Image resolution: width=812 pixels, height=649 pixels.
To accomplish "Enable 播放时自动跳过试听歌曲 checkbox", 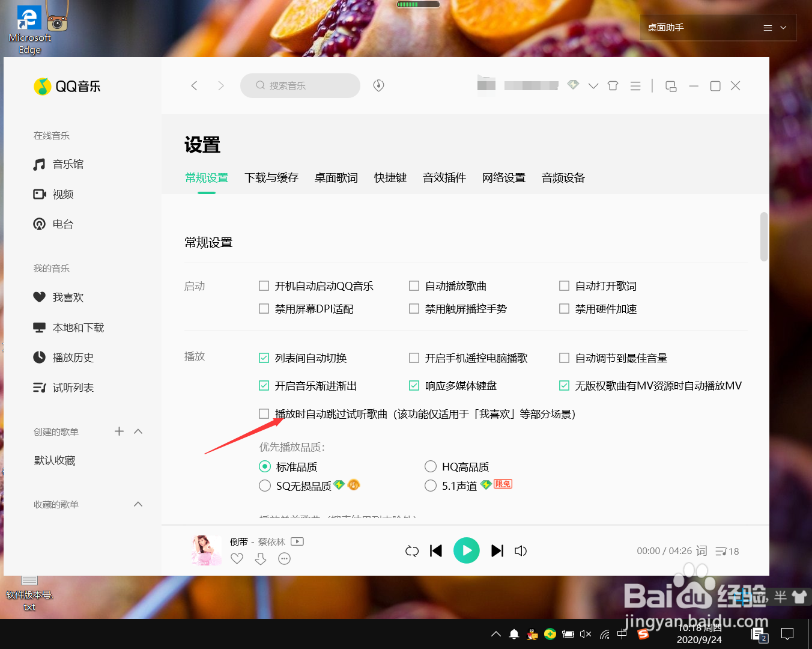I will tap(264, 414).
